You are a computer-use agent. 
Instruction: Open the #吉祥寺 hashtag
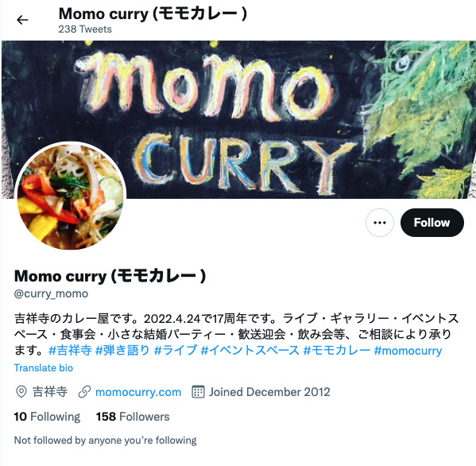coord(70,350)
